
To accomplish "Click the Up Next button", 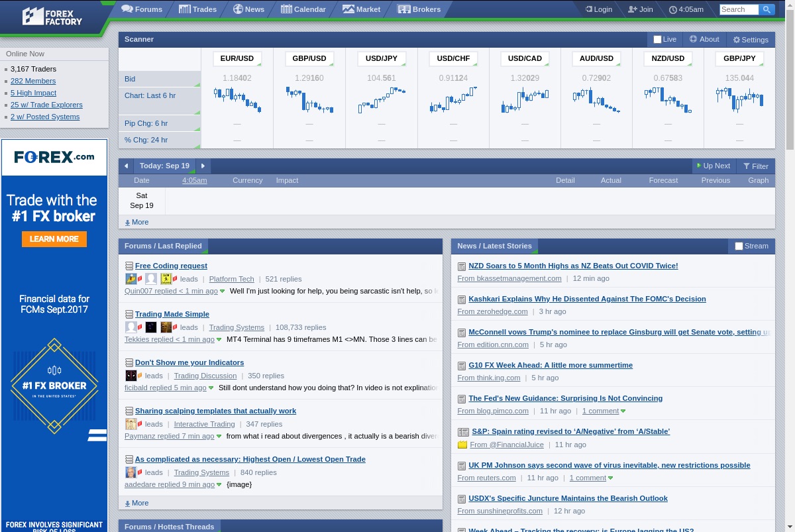I will pyautogui.click(x=713, y=166).
